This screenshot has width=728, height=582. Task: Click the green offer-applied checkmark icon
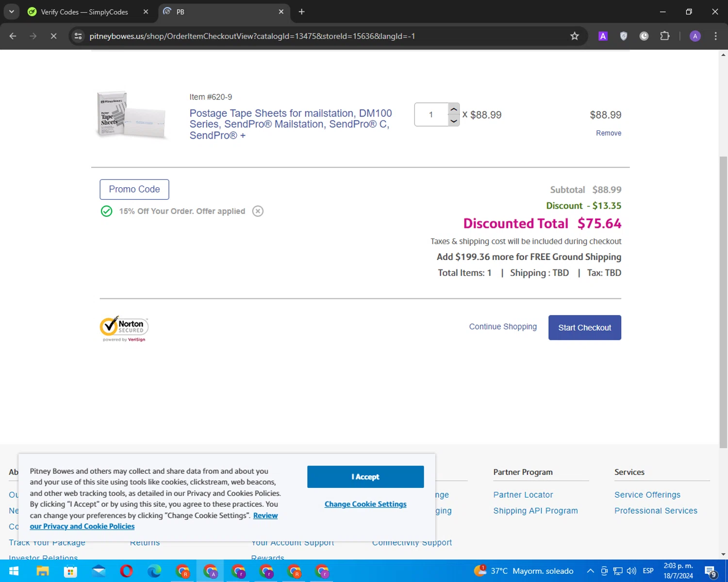[106, 211]
